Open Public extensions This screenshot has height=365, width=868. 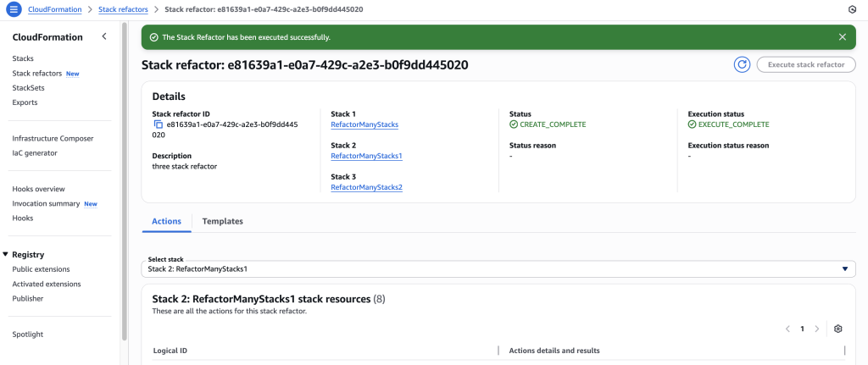tap(41, 269)
